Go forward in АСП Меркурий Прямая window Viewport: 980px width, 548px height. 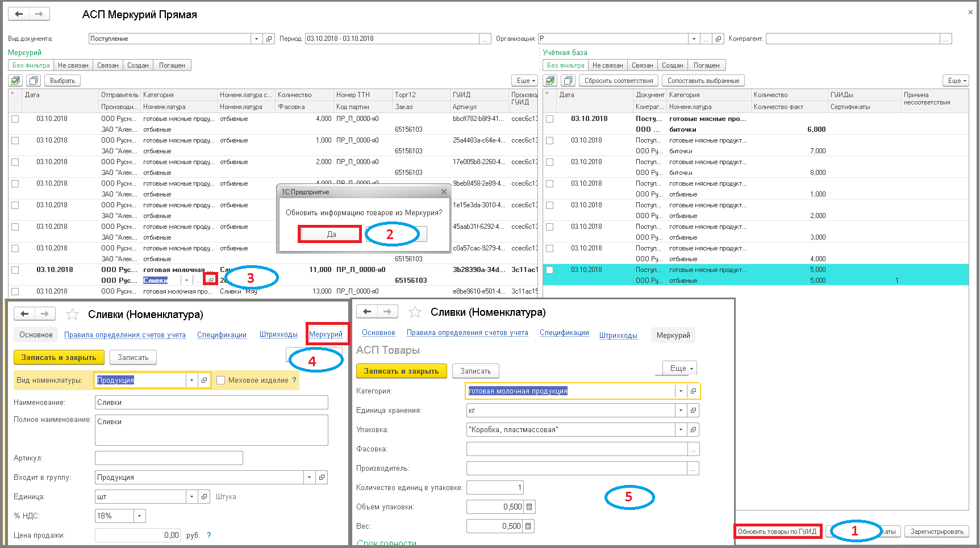[x=39, y=14]
